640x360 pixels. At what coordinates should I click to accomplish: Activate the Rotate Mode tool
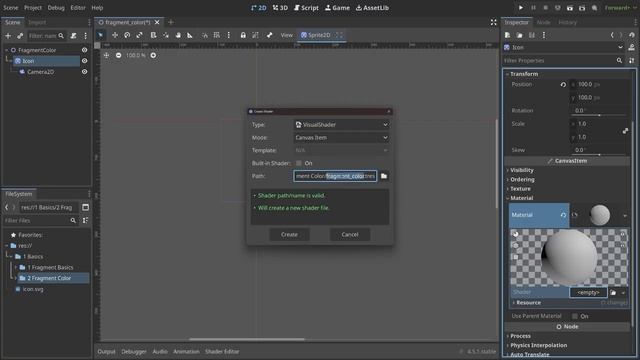pos(127,35)
